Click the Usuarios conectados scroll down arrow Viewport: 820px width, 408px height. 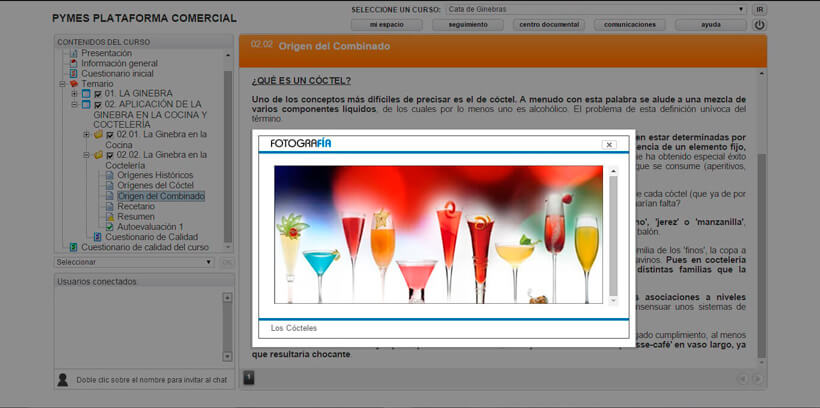tap(227, 356)
